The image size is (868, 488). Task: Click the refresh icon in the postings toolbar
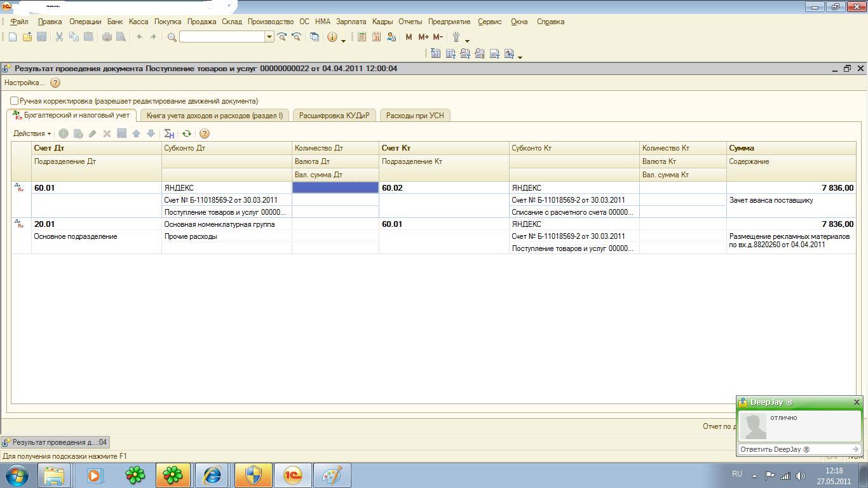coord(186,133)
